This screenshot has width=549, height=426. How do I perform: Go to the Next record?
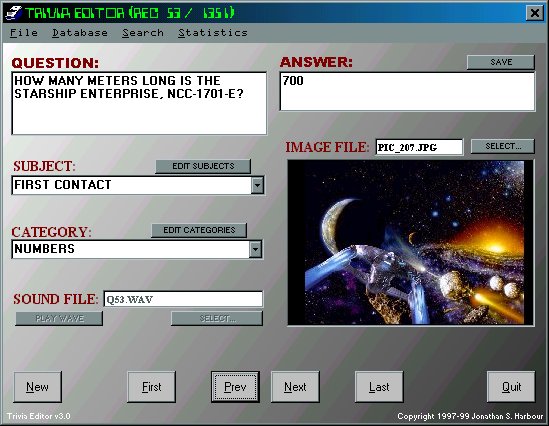tap(295, 387)
